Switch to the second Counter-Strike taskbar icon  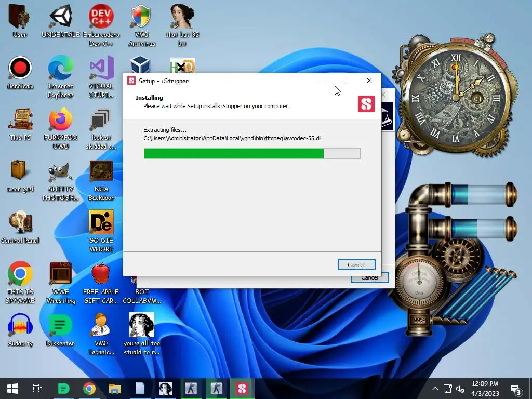(x=217, y=389)
